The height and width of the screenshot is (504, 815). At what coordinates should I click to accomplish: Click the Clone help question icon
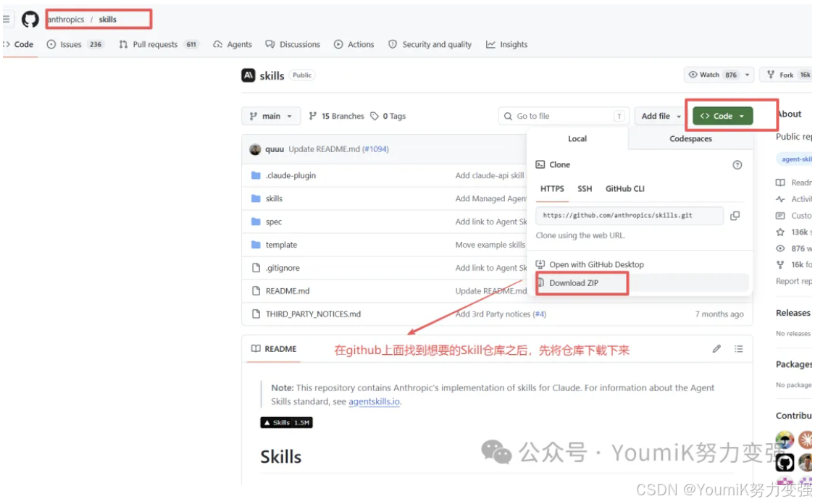coord(737,164)
